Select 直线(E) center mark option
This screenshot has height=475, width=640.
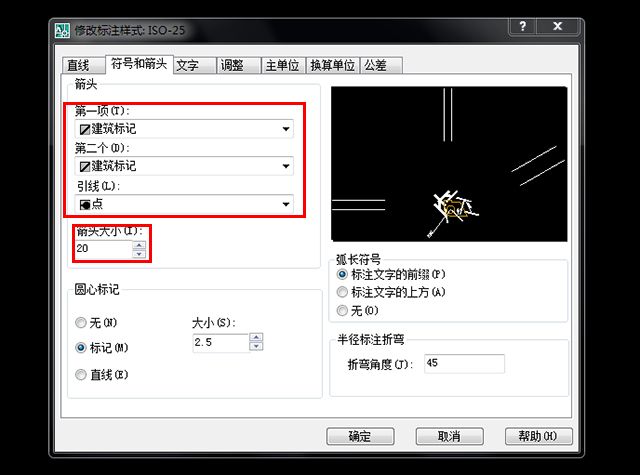(80, 374)
